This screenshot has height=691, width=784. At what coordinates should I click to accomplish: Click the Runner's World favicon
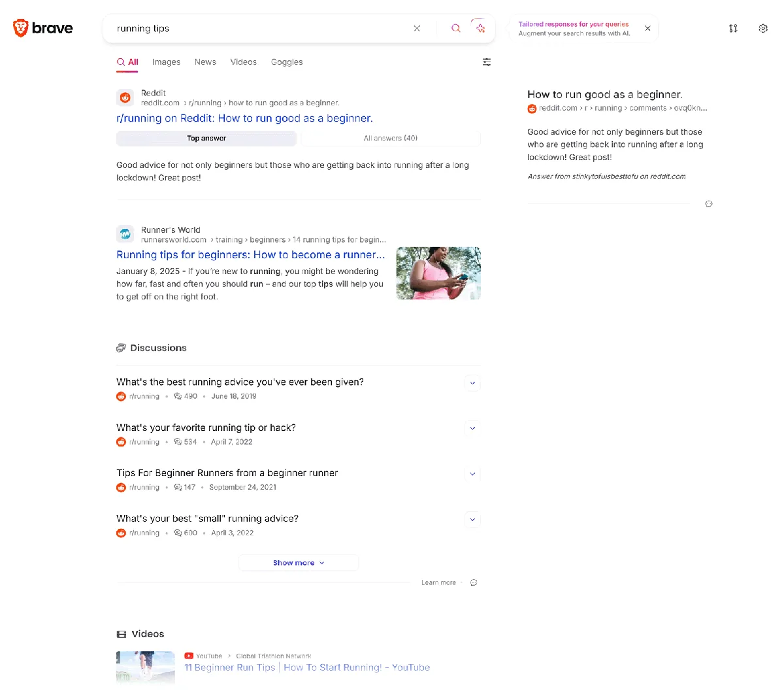tap(125, 235)
